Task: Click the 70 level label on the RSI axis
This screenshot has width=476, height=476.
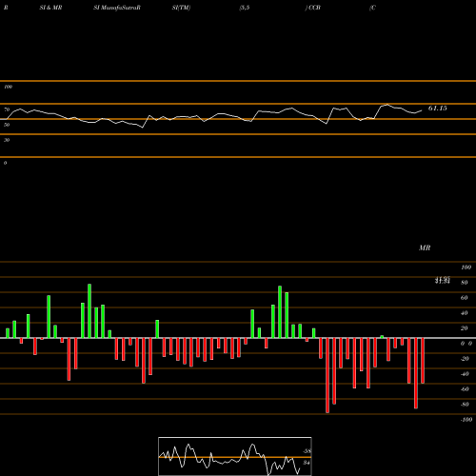Action: (7, 109)
